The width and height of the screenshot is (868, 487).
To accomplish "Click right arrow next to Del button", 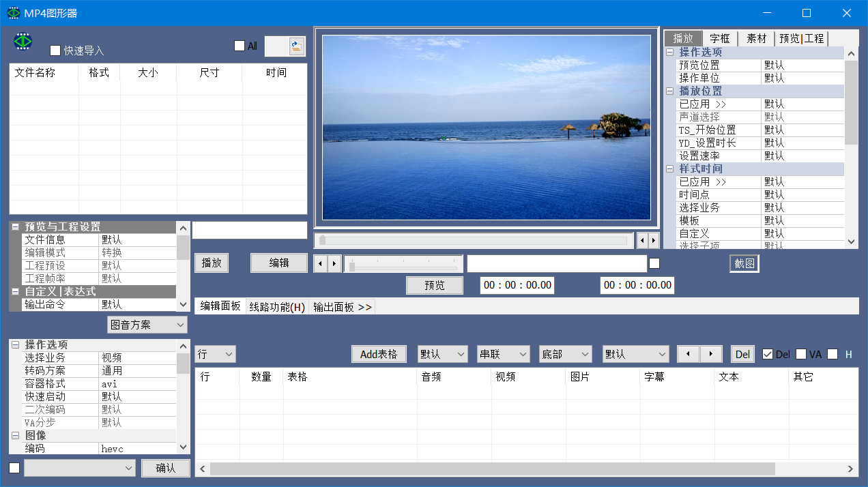I will click(x=711, y=354).
